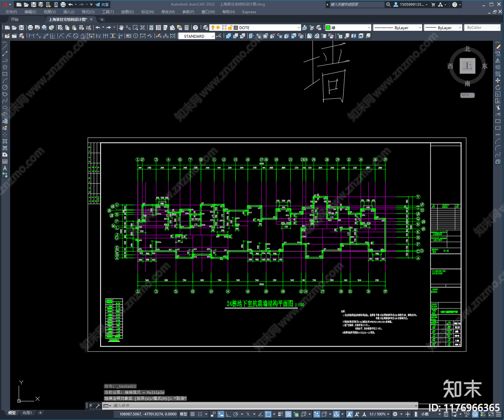Screen dimensions: 504x420
Task: Click the Erase tool in right toolbar
Action: click(x=498, y=47)
